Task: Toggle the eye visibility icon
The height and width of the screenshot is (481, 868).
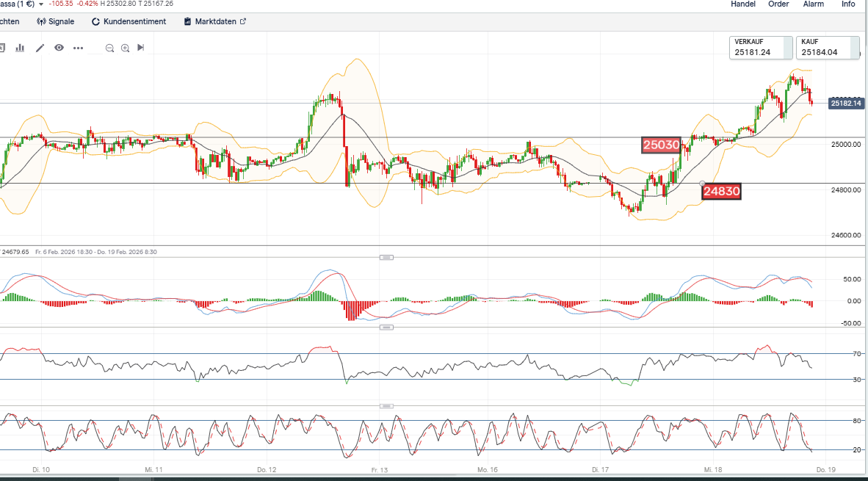Action: click(x=59, y=48)
